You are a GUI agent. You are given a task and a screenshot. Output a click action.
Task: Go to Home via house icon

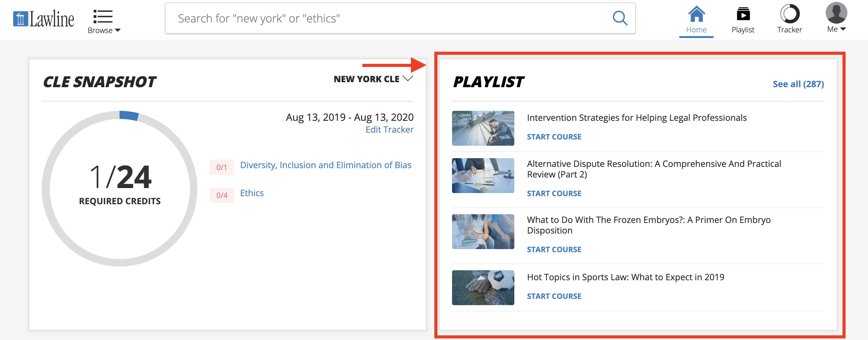pyautogui.click(x=696, y=14)
